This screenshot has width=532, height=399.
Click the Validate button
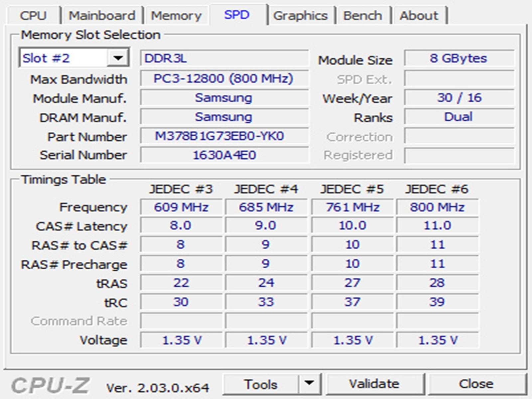pos(375,384)
